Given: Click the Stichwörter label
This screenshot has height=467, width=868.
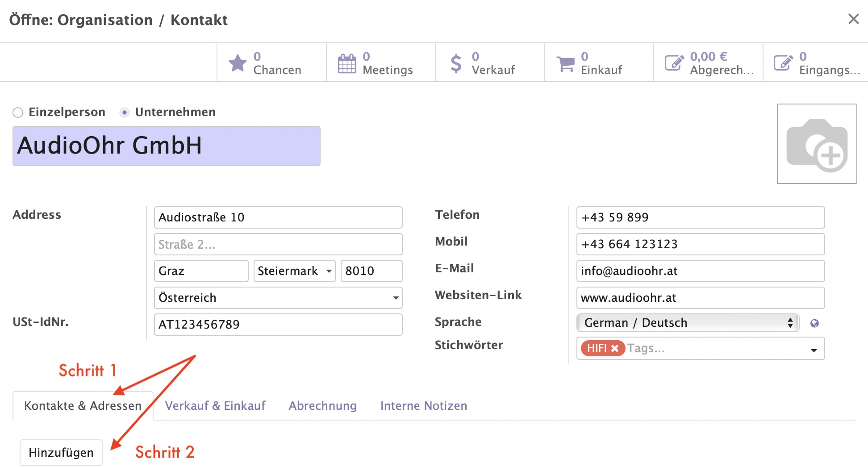Looking at the screenshot, I should click(469, 345).
